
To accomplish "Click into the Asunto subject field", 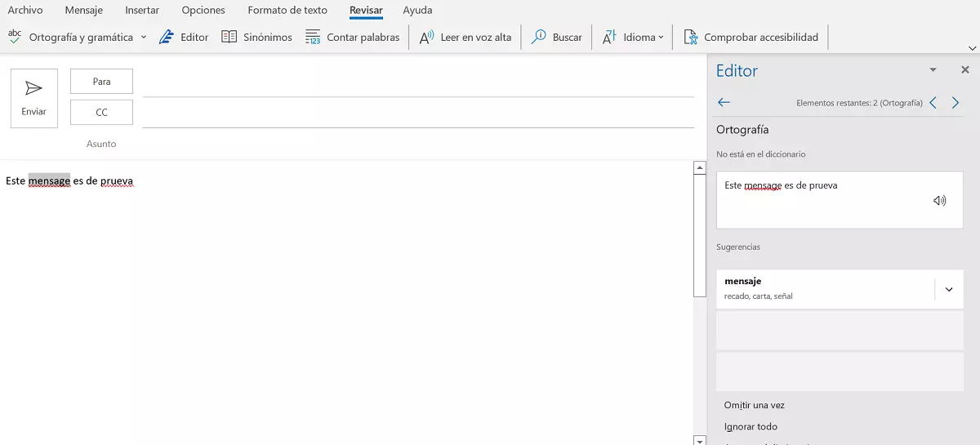I will pyautogui.click(x=418, y=144).
